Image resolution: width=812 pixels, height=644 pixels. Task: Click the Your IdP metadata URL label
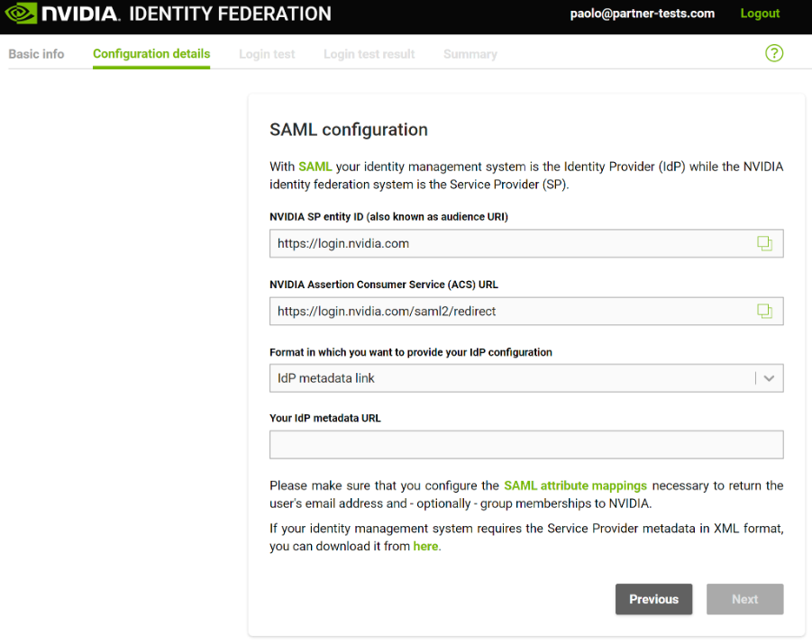point(325,418)
